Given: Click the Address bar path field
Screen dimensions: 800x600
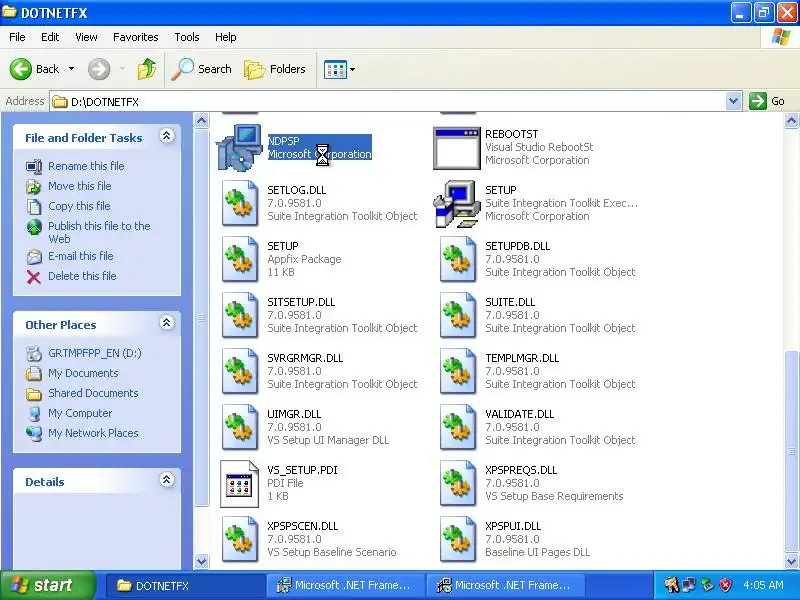Looking at the screenshot, I should [x=388, y=102].
